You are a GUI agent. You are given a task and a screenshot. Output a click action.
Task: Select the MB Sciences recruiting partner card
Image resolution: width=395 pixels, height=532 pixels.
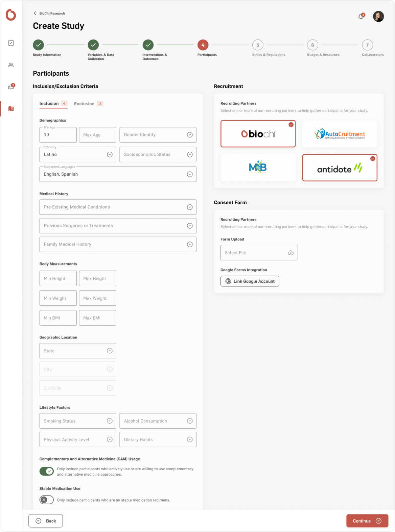[258, 168]
